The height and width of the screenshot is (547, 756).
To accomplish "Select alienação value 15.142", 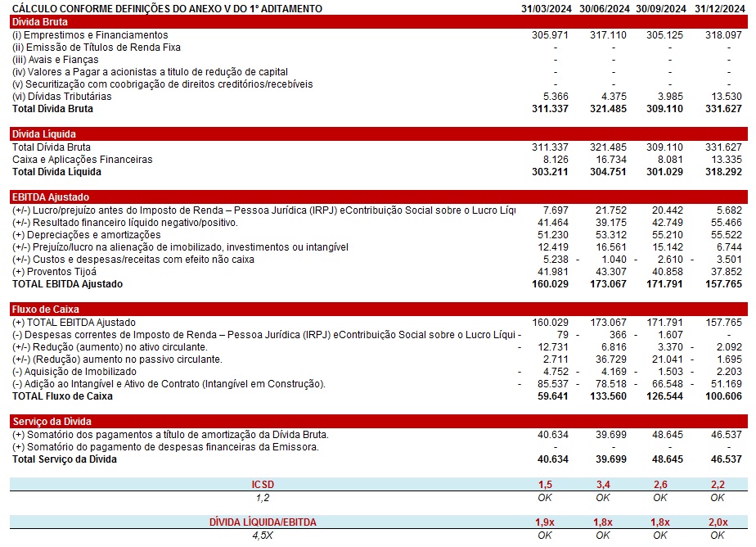I will (668, 247).
